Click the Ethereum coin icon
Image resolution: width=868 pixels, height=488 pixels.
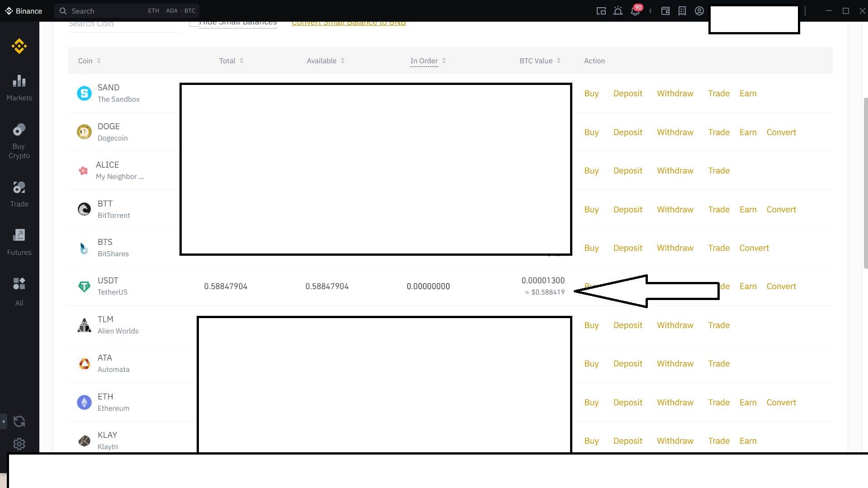84,402
